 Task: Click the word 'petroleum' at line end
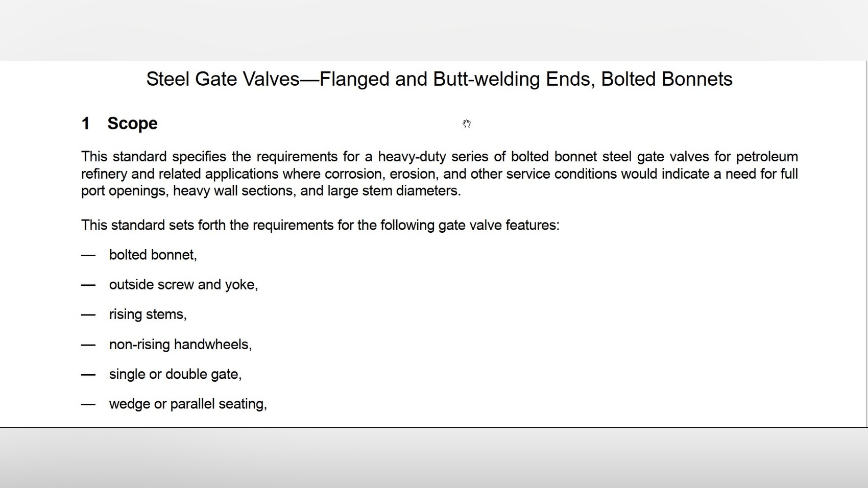767,156
